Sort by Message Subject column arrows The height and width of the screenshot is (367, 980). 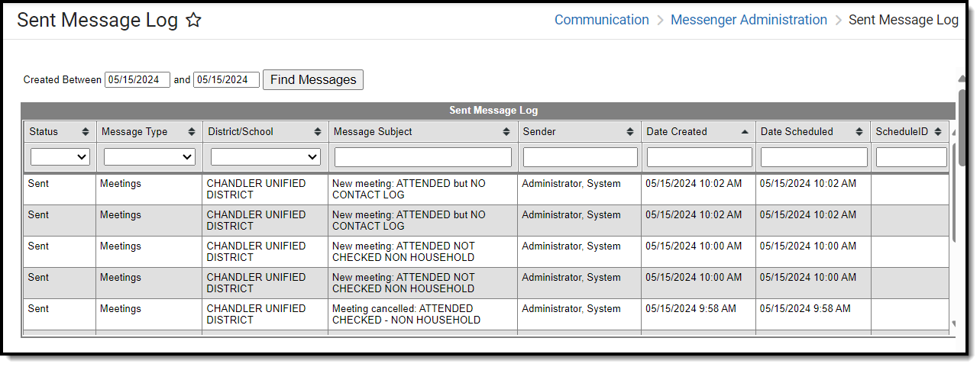pyautogui.click(x=506, y=132)
